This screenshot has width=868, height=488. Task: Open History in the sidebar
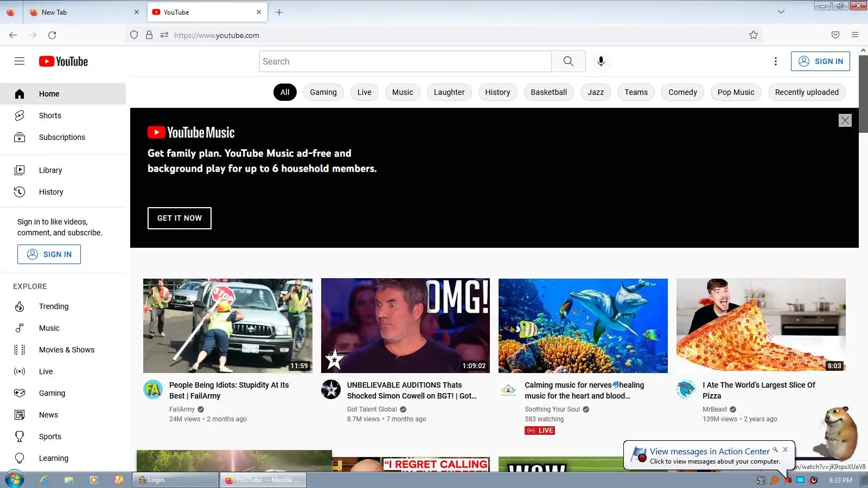click(63, 192)
